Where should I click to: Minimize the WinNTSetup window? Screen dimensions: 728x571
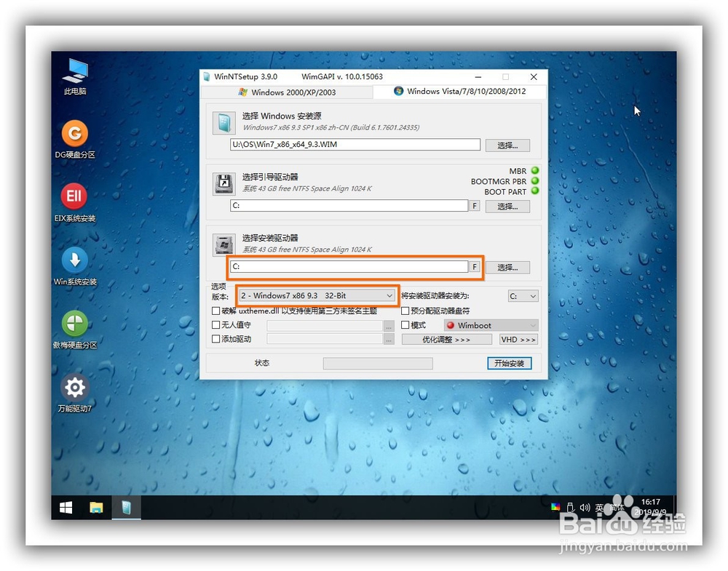tap(478, 77)
